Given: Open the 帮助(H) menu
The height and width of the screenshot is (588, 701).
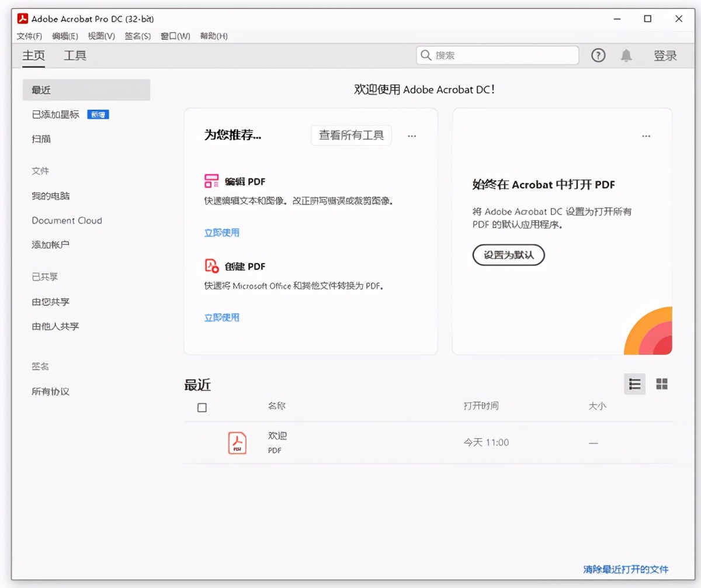Looking at the screenshot, I should point(214,36).
